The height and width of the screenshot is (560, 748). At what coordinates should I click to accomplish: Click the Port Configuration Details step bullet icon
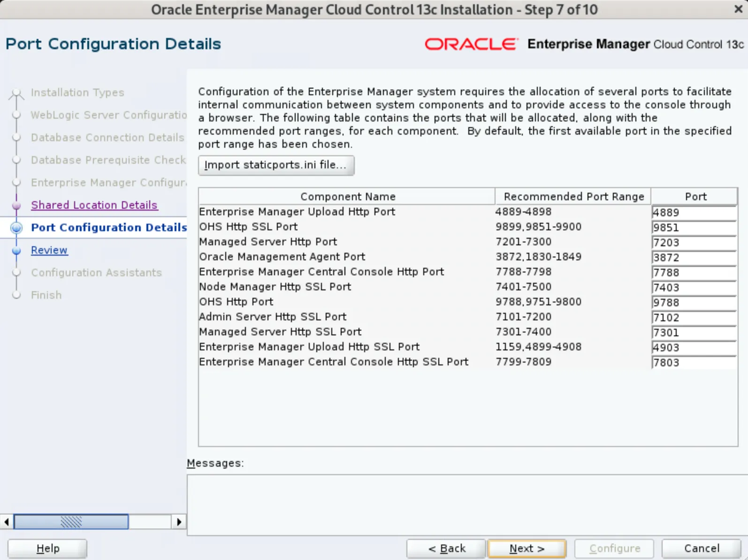pos(16,227)
